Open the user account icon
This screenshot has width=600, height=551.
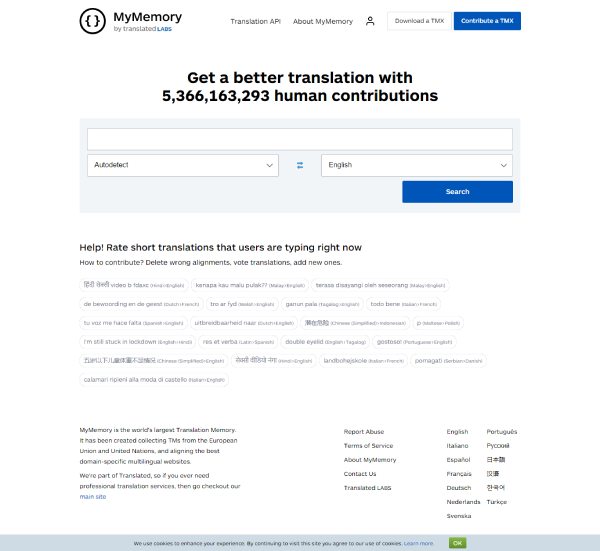point(370,21)
